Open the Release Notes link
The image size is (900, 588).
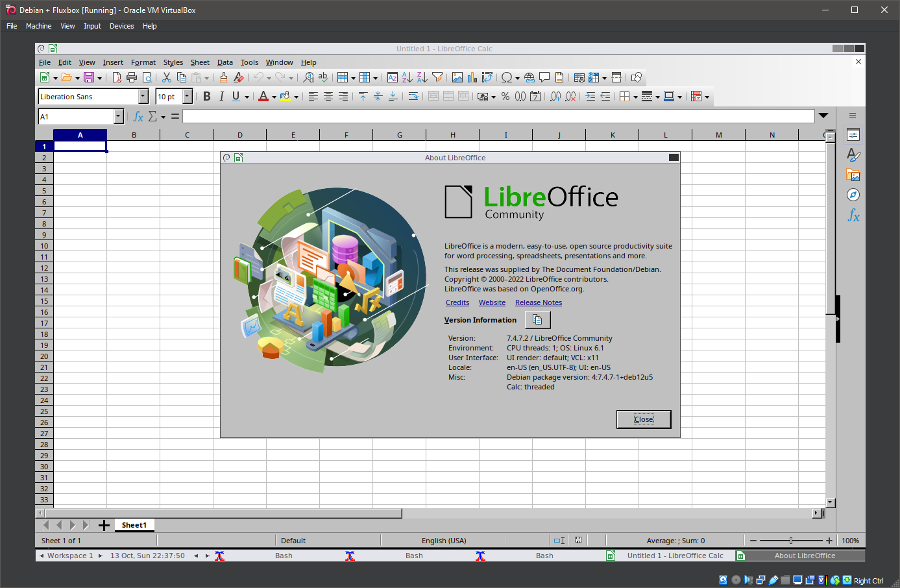(x=538, y=302)
